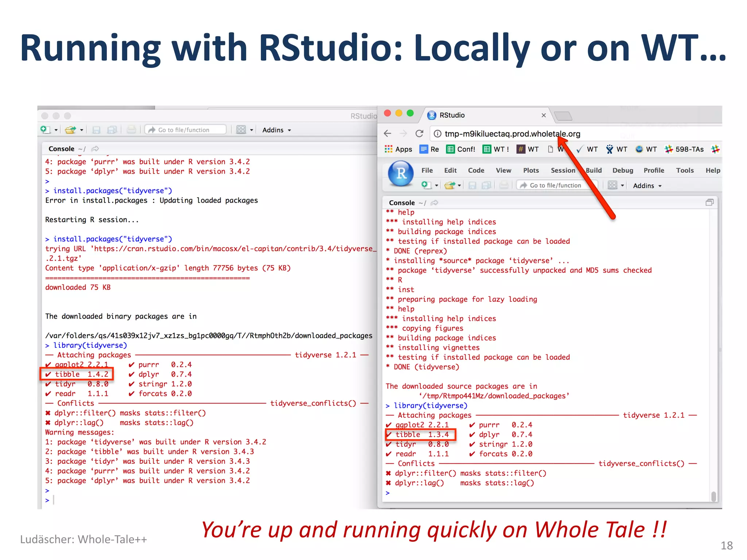The width and height of the screenshot is (747, 560).
Task: Click the 'install.packages("tidyverse")' command after Restarting R session
Action: pos(113,239)
